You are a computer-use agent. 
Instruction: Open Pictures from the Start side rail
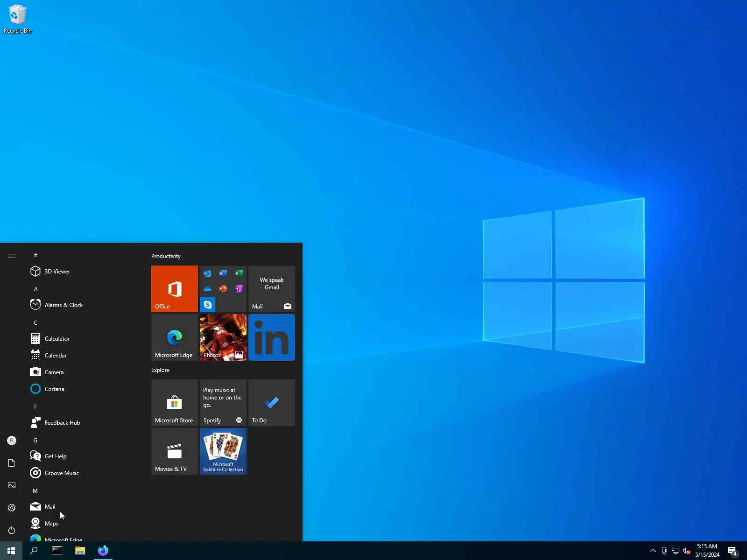(x=12, y=485)
